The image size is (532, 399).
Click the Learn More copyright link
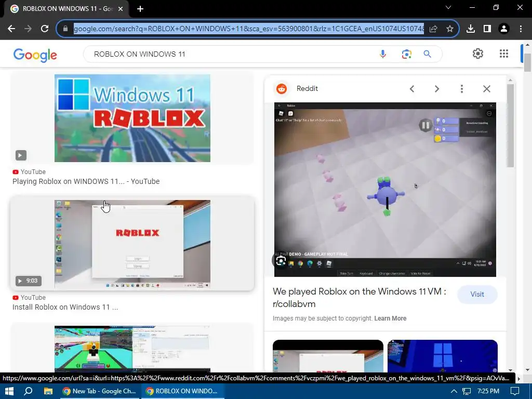390,318
